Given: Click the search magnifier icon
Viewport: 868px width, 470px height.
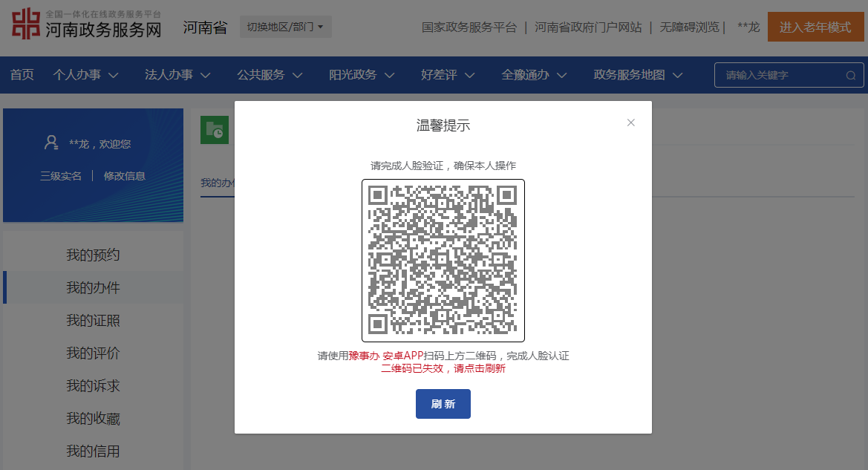Looking at the screenshot, I should coord(851,75).
